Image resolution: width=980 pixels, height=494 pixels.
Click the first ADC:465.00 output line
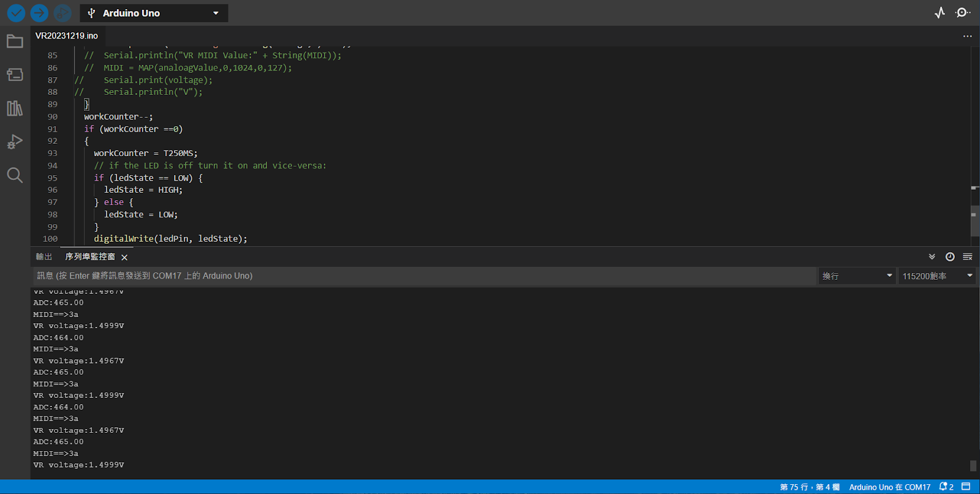(x=58, y=303)
